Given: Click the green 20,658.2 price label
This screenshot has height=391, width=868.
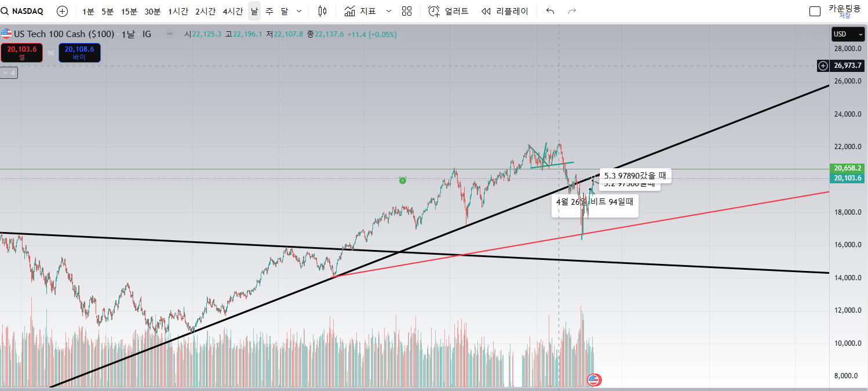Looking at the screenshot, I should (848, 168).
